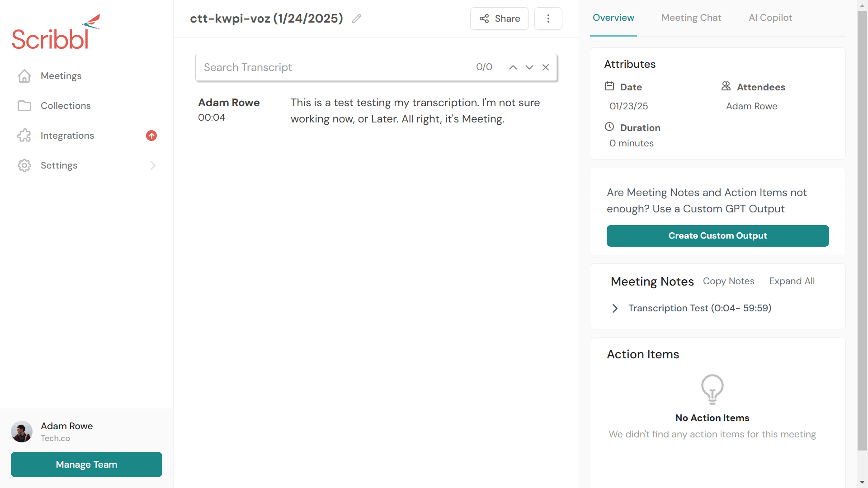Toggle the search transcript clear button
This screenshot has width=868, height=488.
pyautogui.click(x=546, y=67)
